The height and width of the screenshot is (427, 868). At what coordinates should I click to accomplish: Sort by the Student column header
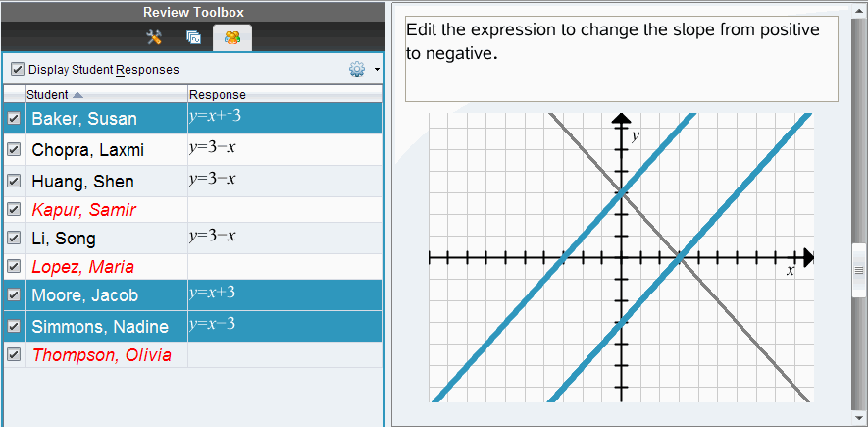pos(47,95)
